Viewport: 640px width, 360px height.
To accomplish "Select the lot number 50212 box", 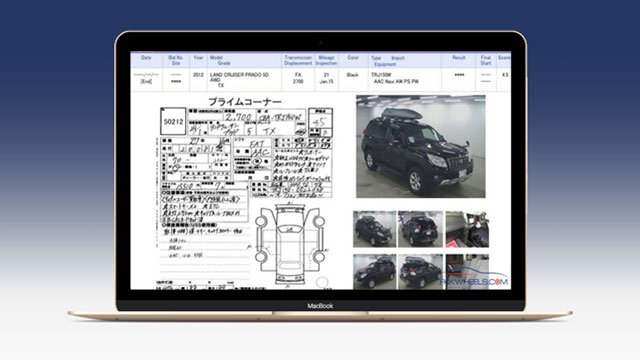I will tap(173, 121).
